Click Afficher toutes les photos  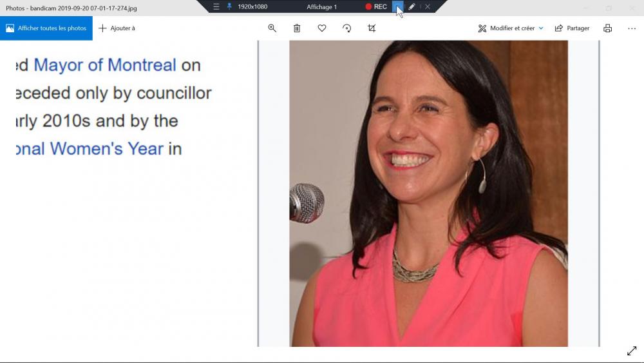tap(46, 28)
